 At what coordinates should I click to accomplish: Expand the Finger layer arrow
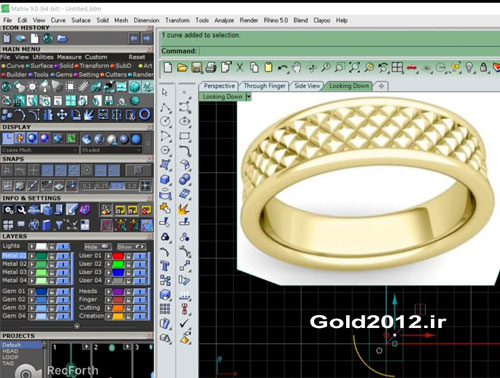(108, 299)
